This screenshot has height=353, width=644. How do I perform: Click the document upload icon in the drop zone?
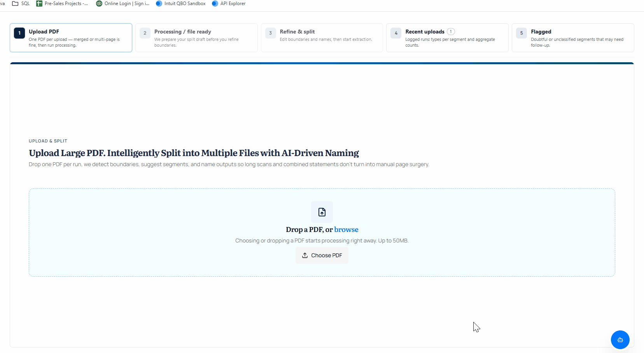tap(322, 212)
